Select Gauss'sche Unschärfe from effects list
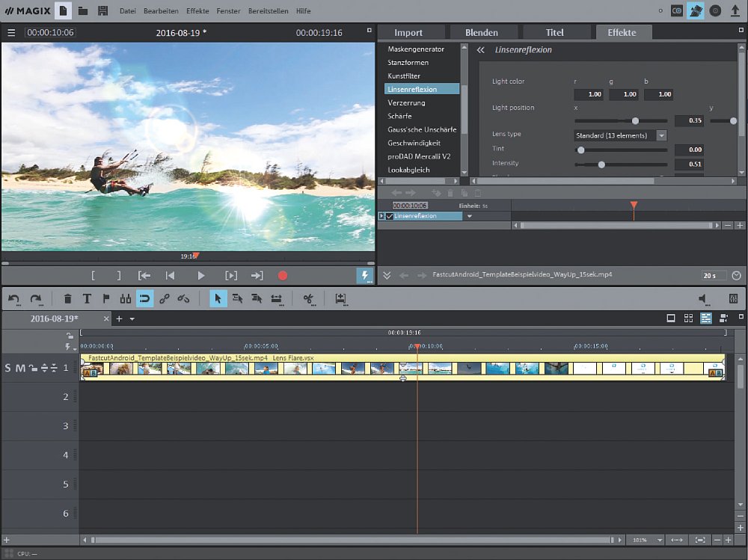The width and height of the screenshot is (748, 560). tap(422, 129)
